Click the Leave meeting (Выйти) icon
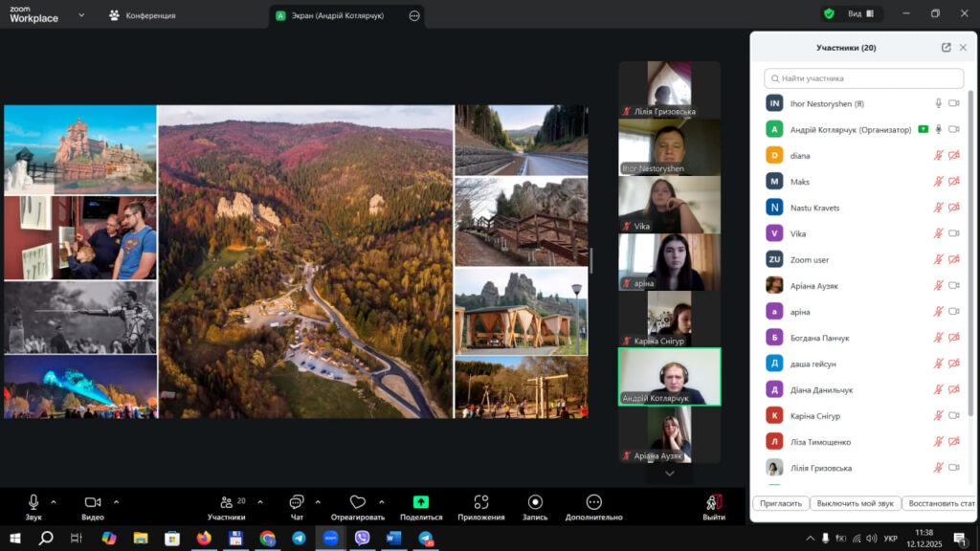 point(713,502)
